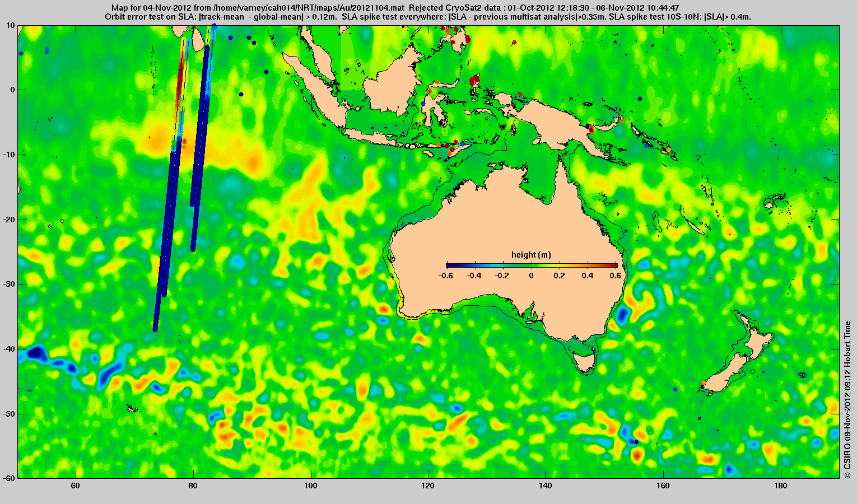857x504 pixels.
Task: Click the CSIRO Hobart Time copyright text
Action: [x=848, y=399]
